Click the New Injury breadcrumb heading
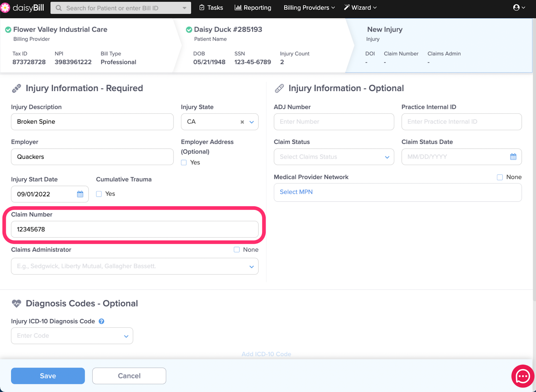Image resolution: width=536 pixels, height=392 pixels. click(385, 29)
